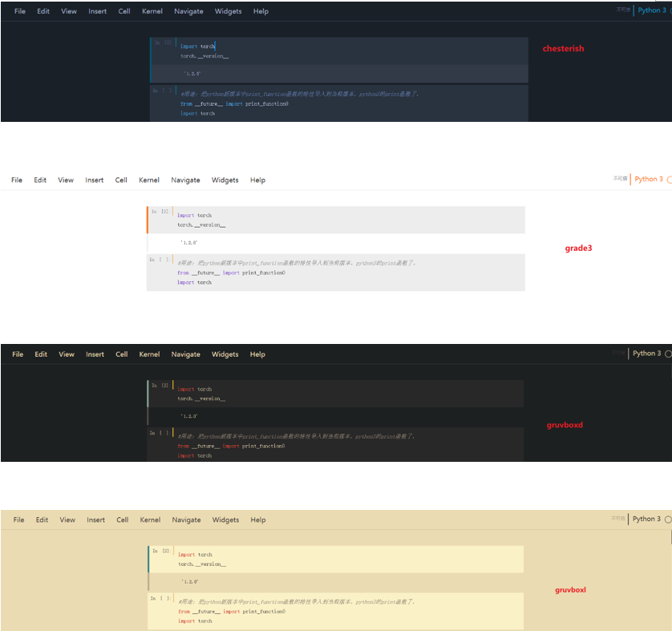Click 'import torch' cell in beige notebook
The height and width of the screenshot is (631, 672).
(x=336, y=559)
